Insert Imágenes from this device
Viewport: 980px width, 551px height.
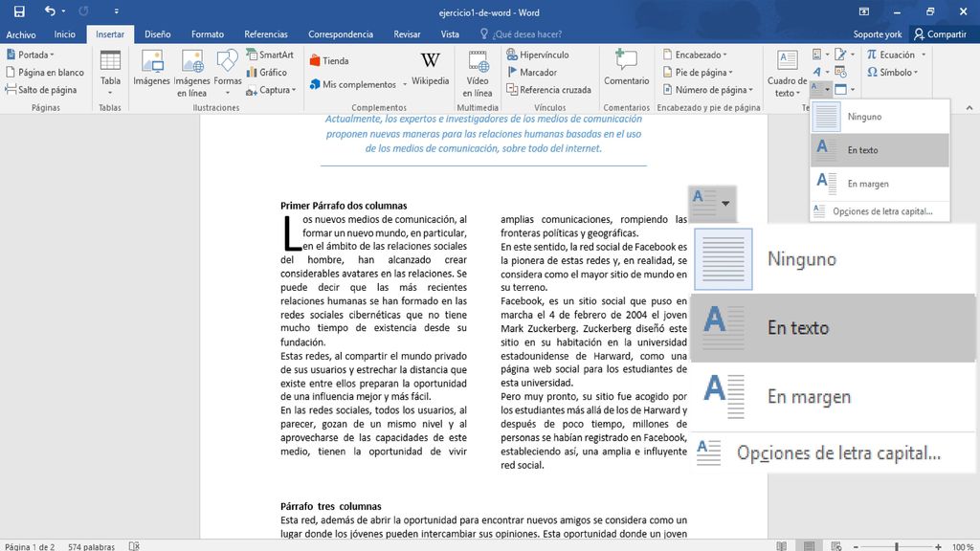(x=151, y=68)
